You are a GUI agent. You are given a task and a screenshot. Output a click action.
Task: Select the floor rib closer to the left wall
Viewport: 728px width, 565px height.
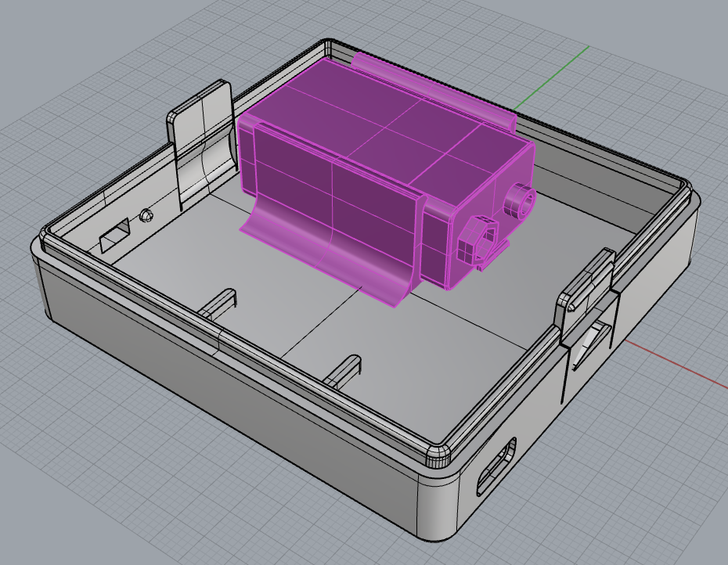[x=217, y=304]
